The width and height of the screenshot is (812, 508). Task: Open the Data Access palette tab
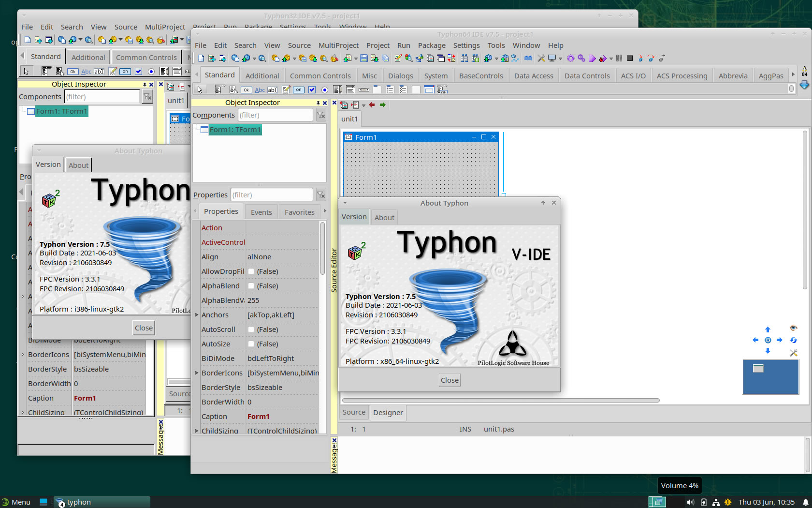point(534,75)
